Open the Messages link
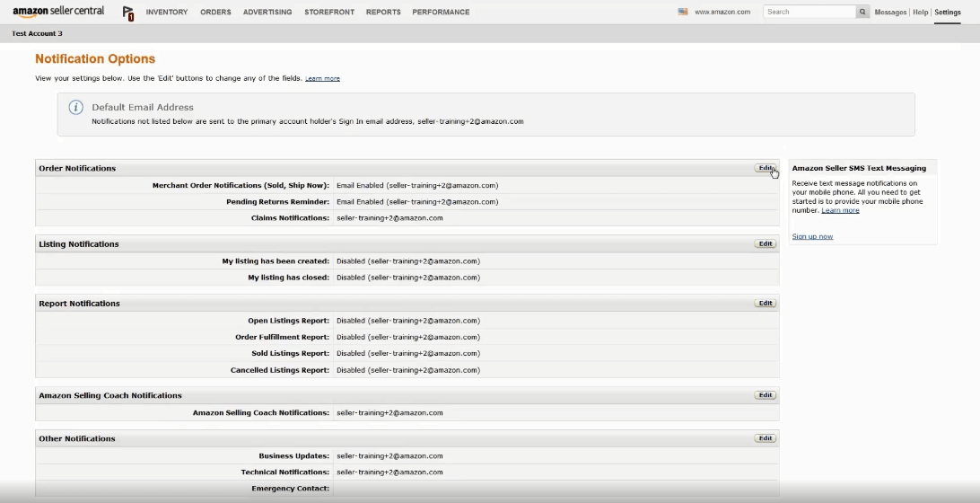Image resolution: width=980 pixels, height=503 pixels. coord(890,13)
